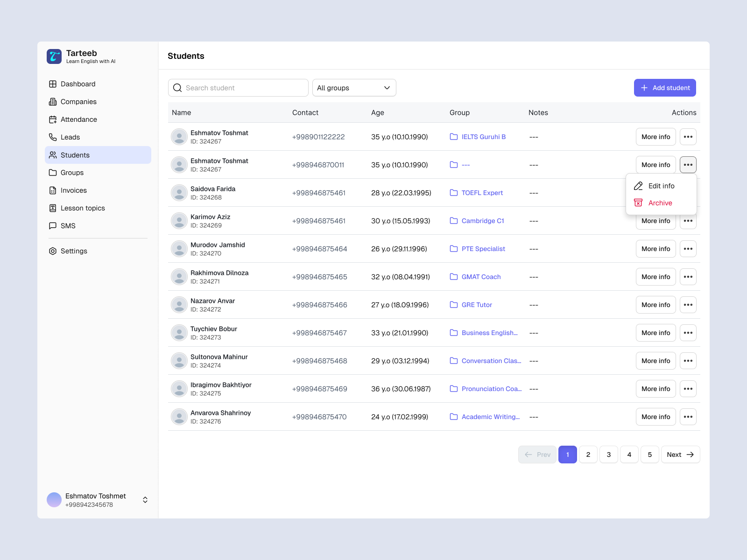Choose Archive in the open menu
This screenshot has height=560, width=747.
pyautogui.click(x=660, y=203)
